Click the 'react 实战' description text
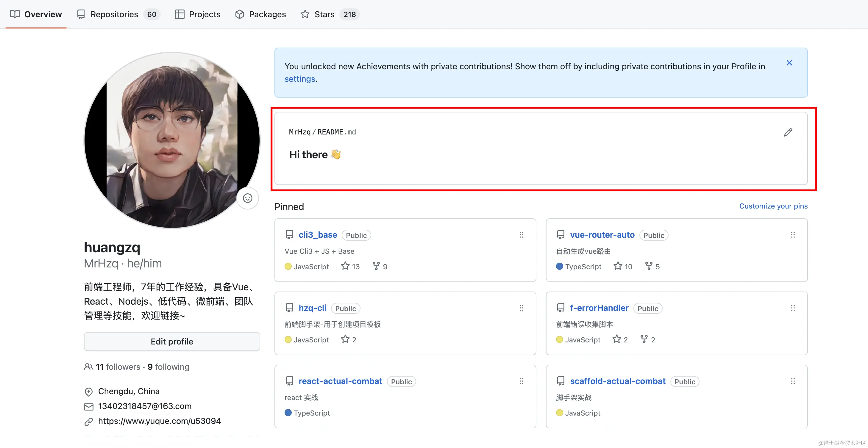Viewport: 868px width, 448px height. (301, 397)
